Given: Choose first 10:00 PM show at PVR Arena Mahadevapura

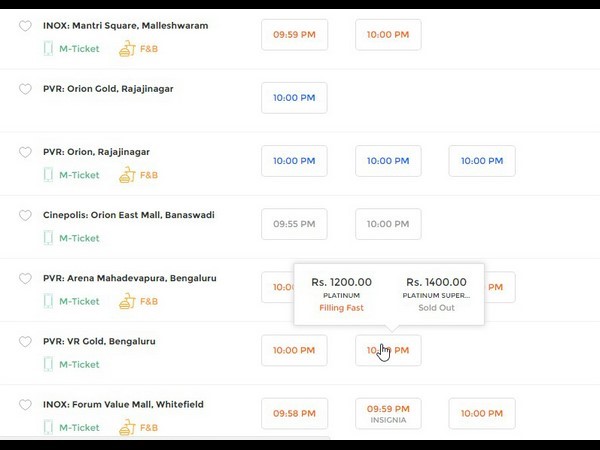Looking at the screenshot, I should pos(277,287).
